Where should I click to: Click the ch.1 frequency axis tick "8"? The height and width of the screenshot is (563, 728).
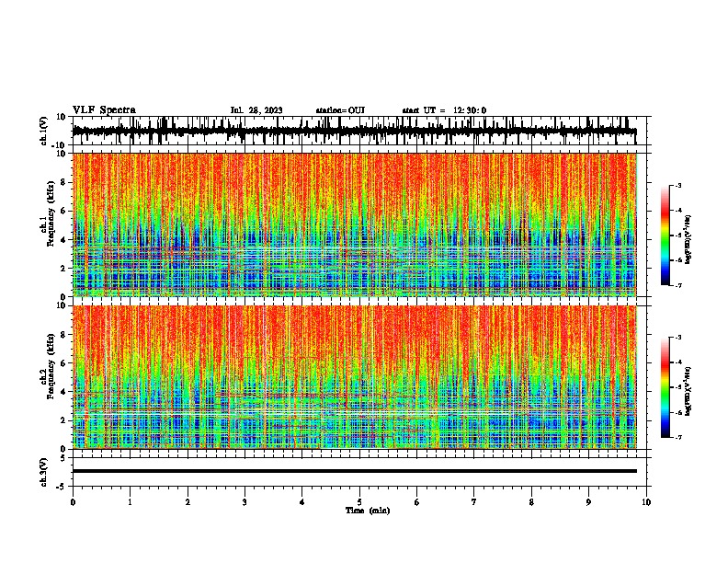(x=64, y=182)
